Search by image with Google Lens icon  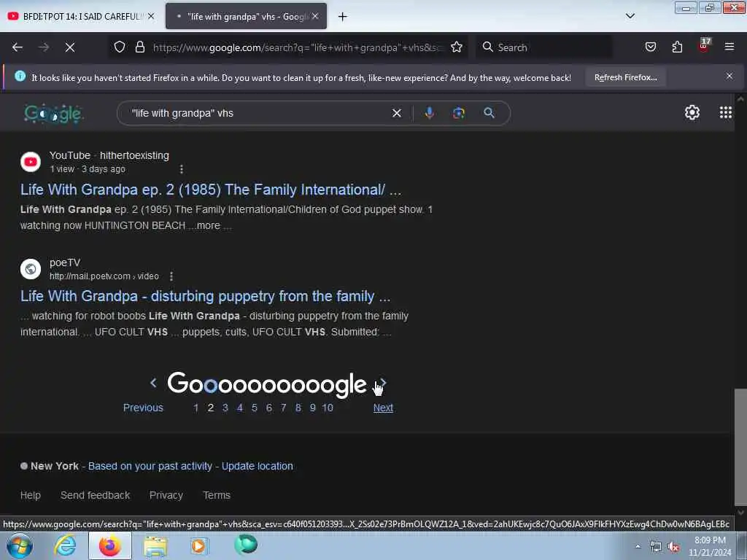(x=458, y=113)
